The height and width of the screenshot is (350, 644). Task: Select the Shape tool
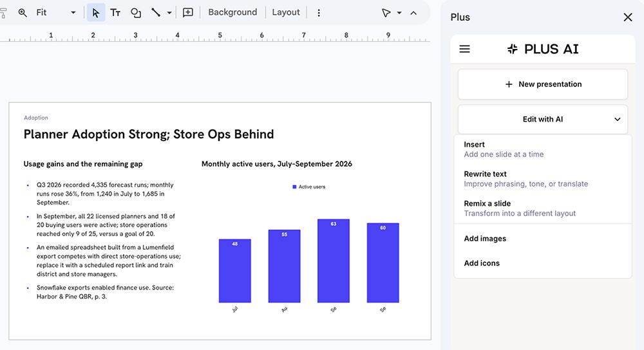click(135, 13)
